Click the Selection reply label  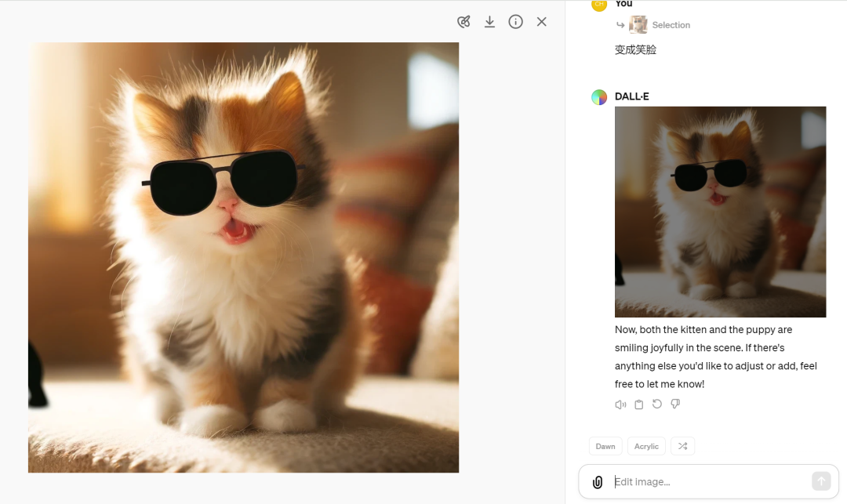point(671,25)
